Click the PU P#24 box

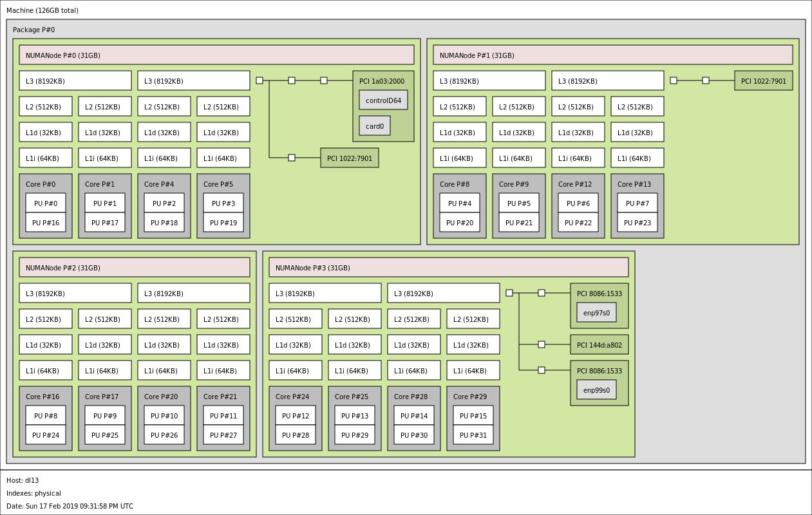point(46,435)
